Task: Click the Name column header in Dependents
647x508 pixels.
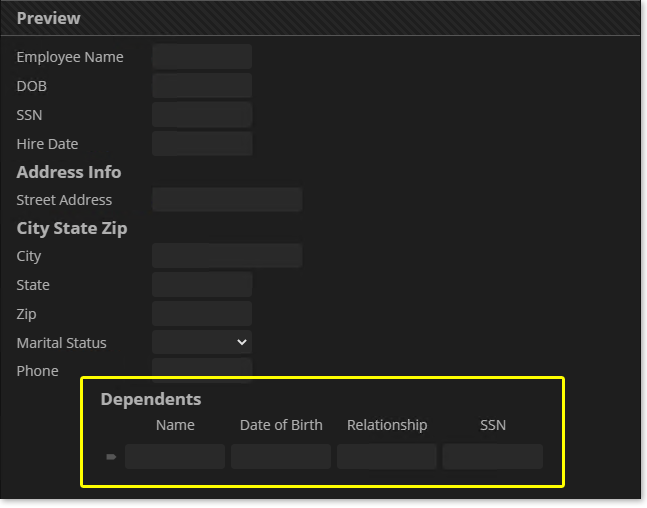Action: (175, 425)
